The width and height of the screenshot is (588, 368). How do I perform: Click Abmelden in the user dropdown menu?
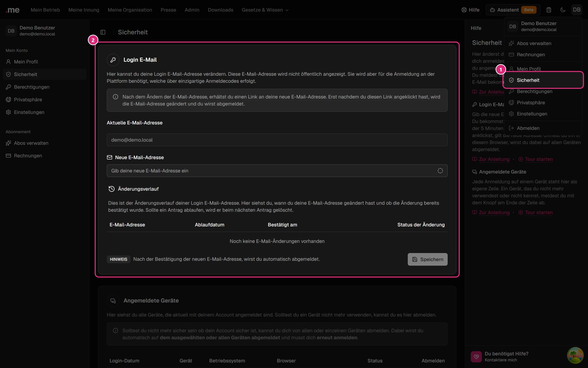pos(543,128)
